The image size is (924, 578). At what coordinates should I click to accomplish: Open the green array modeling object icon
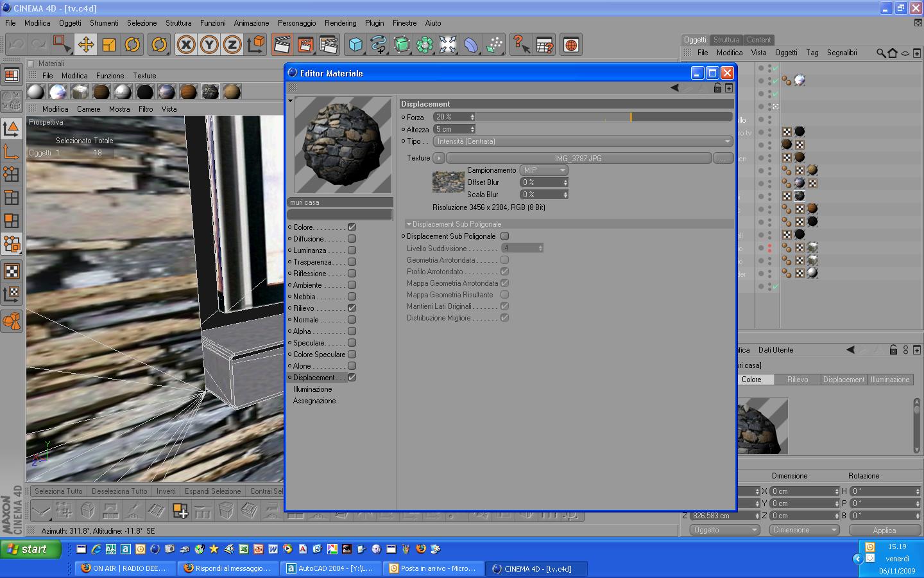pos(425,44)
